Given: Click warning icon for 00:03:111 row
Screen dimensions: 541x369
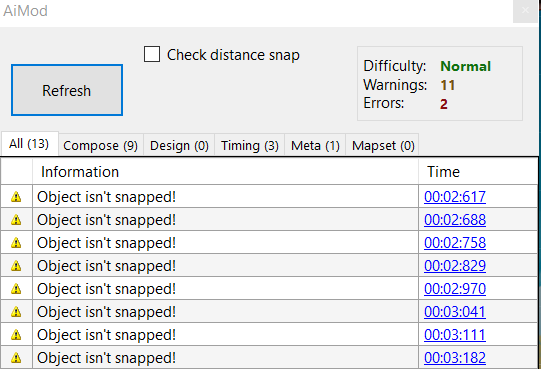Looking at the screenshot, I should [16, 335].
